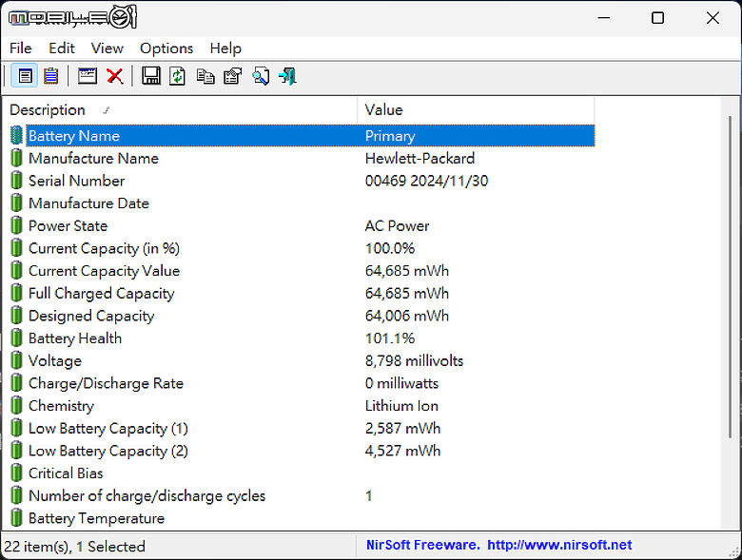This screenshot has width=742, height=560.
Task: Click the battery icon beside Voltage
Action: [x=16, y=361]
